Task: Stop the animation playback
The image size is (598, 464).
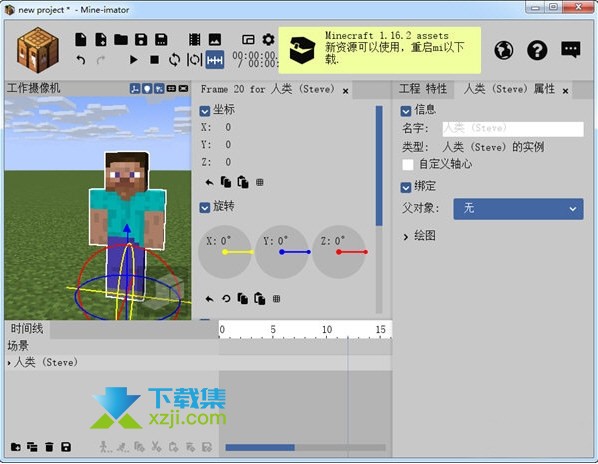Action: 154,60
